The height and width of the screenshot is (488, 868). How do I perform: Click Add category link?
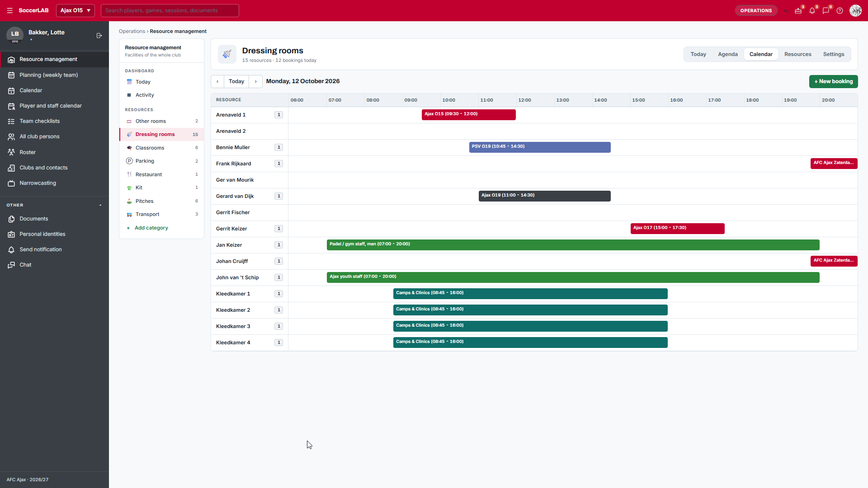coord(151,228)
